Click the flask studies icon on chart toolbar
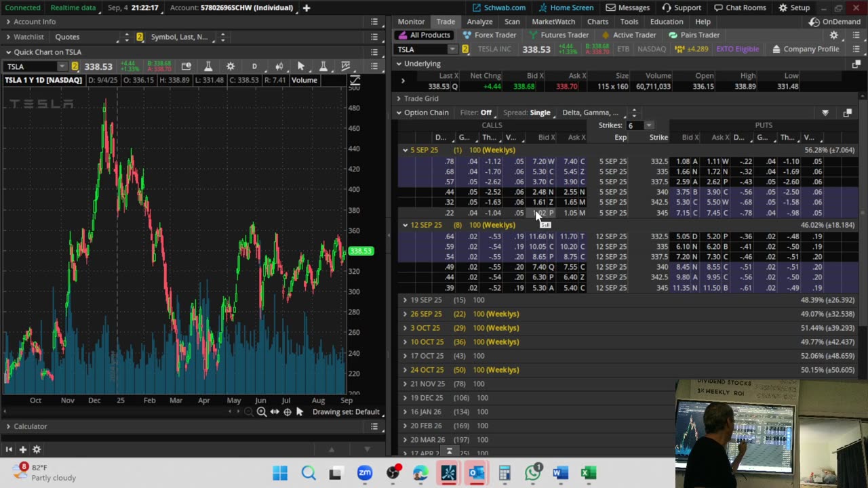This screenshot has width=868, height=488. 208,66
